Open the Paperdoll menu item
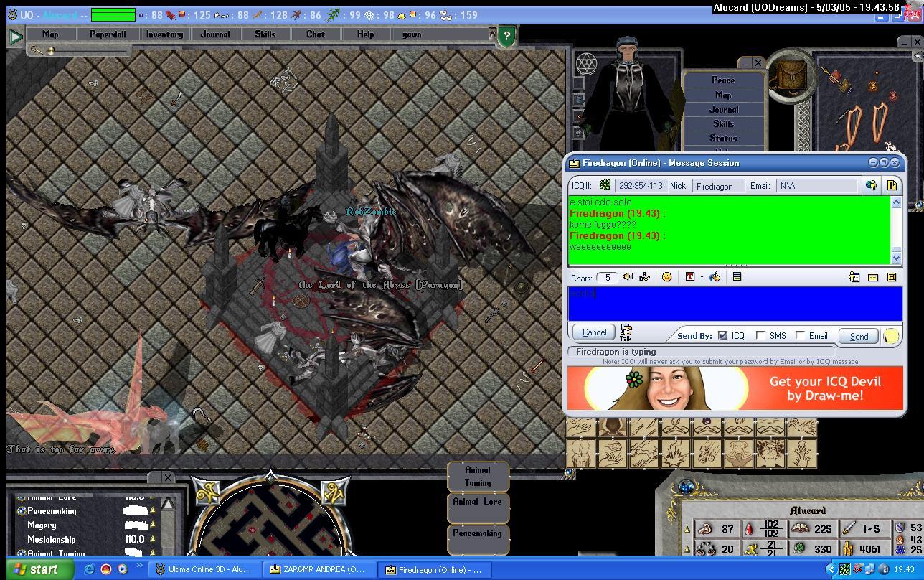The height and width of the screenshot is (580, 924). (108, 34)
